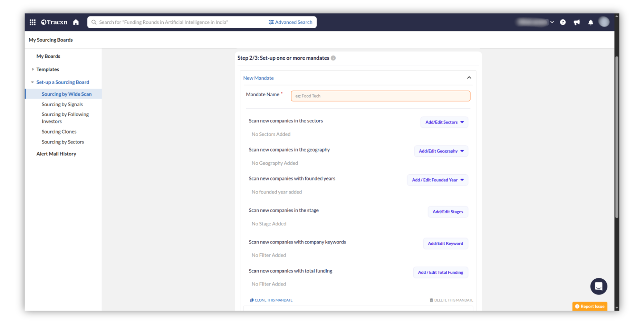Open the Add/Edit Sectors dropdown

(444, 122)
